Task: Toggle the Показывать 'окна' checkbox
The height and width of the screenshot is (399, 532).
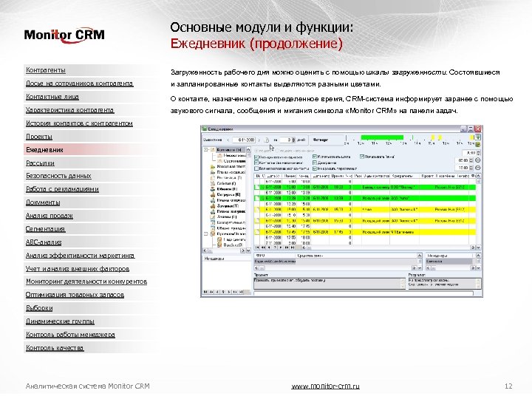Action: point(362,157)
